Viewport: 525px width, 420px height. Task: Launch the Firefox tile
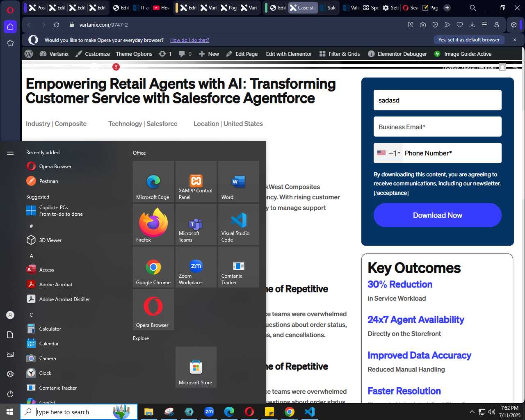[153, 224]
